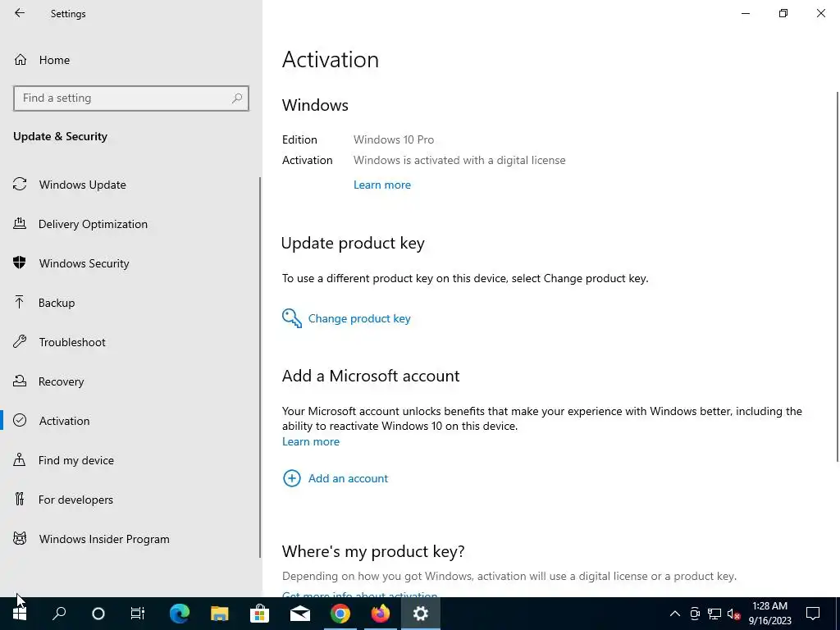
Task: Click the Windows Security shield icon
Action: pos(20,262)
